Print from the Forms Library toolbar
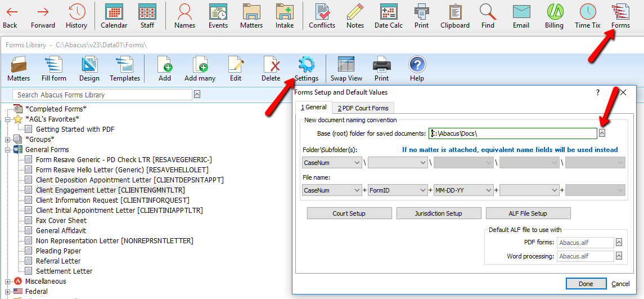644x299 pixels. 381,69
